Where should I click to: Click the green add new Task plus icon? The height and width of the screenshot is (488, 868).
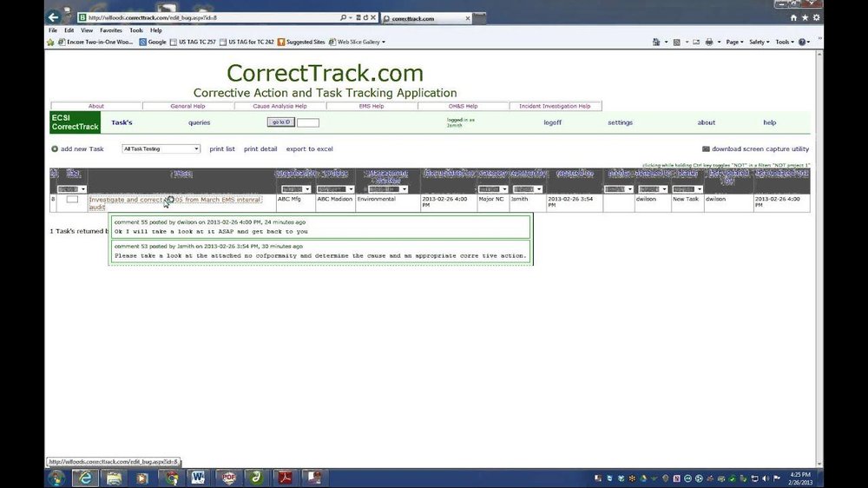pyautogui.click(x=54, y=149)
